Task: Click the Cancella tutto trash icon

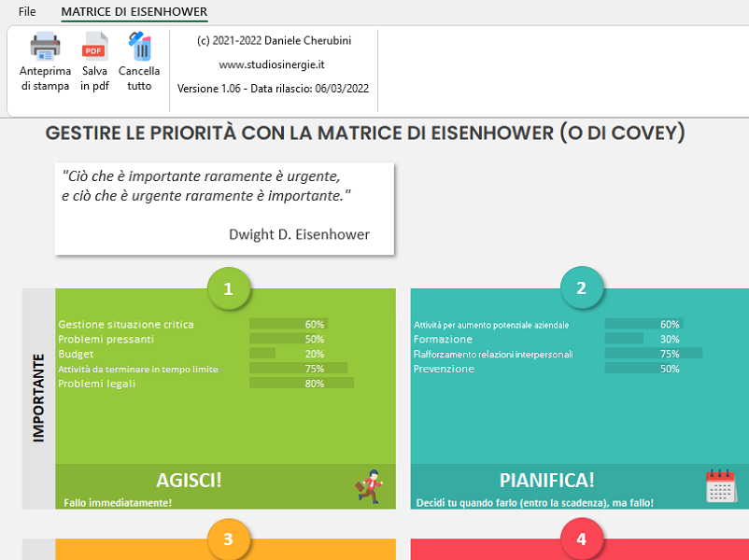Action: tap(139, 47)
